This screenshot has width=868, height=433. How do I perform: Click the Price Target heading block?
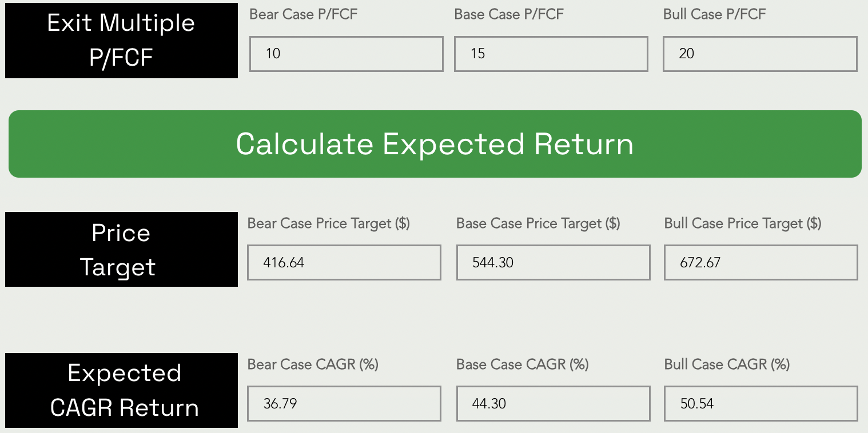click(x=121, y=250)
